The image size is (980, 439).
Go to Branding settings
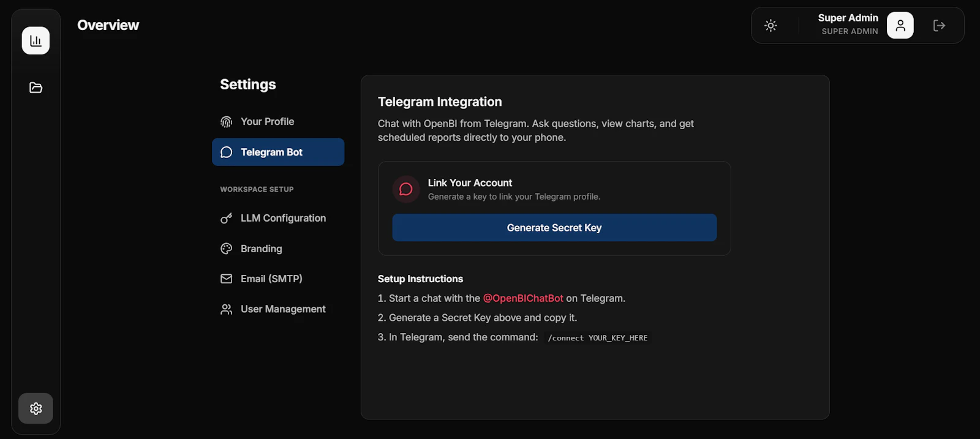coord(278,249)
